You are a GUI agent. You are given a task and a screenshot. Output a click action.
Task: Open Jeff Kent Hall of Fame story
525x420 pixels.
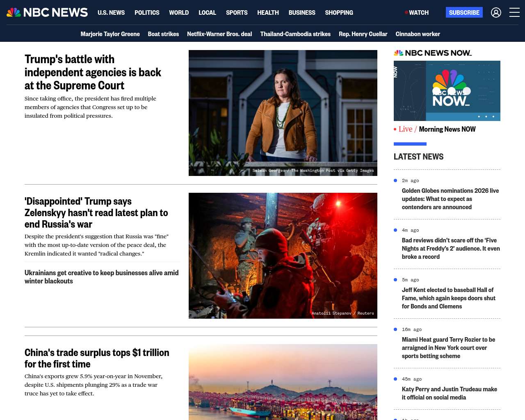449,298
